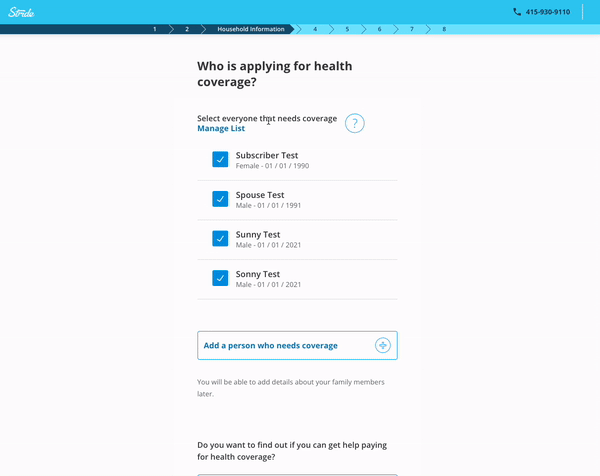Jump to step 4 in progress bar

tap(315, 29)
